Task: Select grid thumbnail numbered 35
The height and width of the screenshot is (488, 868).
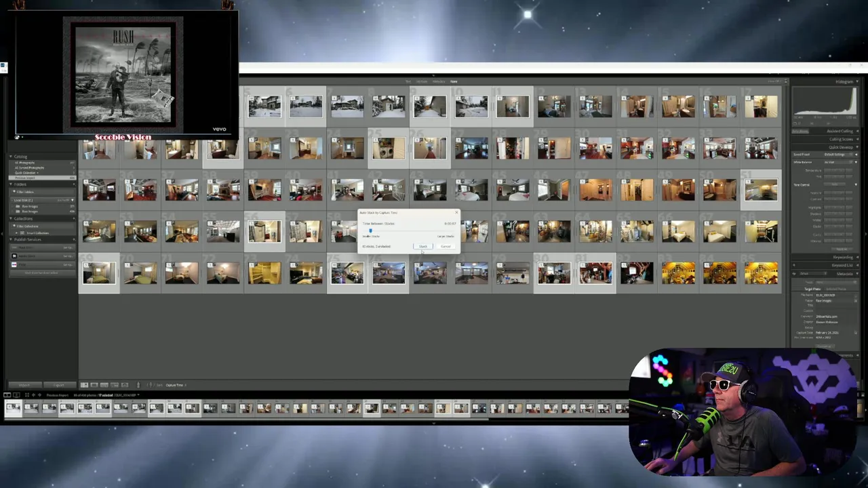Action: [99, 190]
